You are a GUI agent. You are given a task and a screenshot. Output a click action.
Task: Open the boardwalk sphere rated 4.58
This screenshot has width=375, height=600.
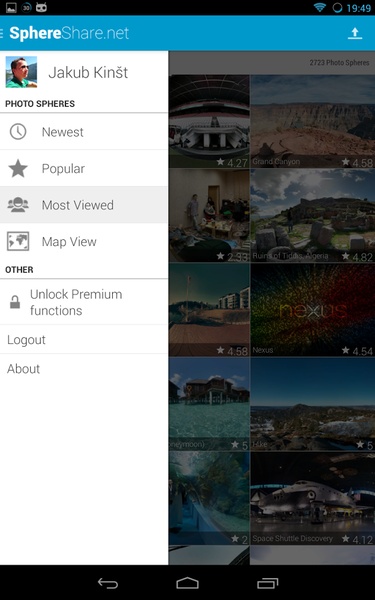[209, 310]
